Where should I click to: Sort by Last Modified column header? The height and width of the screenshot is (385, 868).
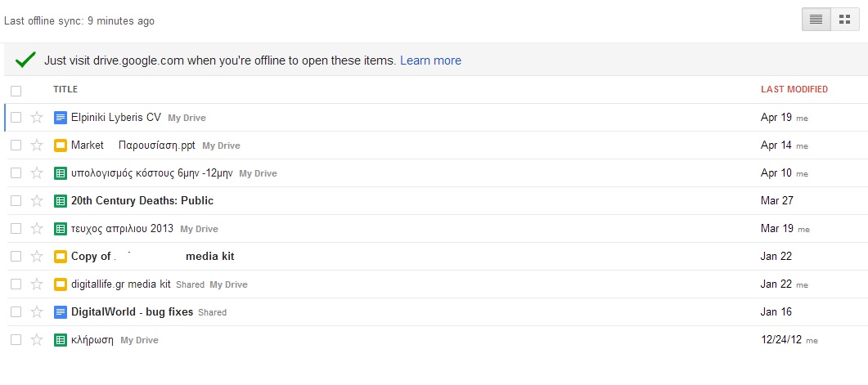click(x=794, y=90)
